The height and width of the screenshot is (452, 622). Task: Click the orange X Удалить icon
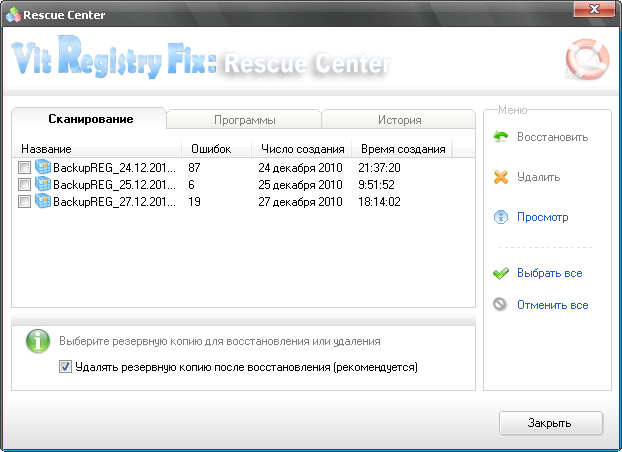point(501,177)
